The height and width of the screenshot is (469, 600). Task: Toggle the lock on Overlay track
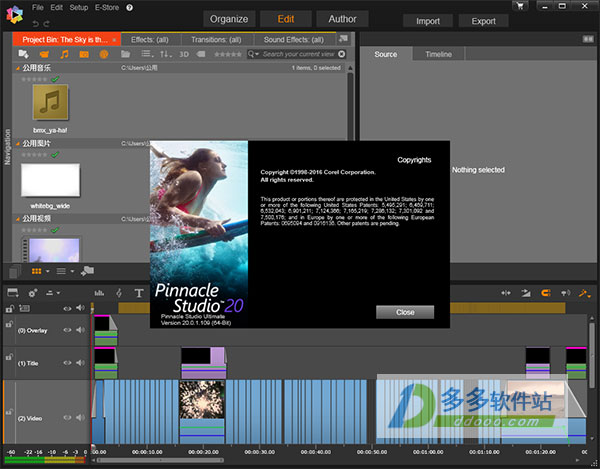point(9,324)
